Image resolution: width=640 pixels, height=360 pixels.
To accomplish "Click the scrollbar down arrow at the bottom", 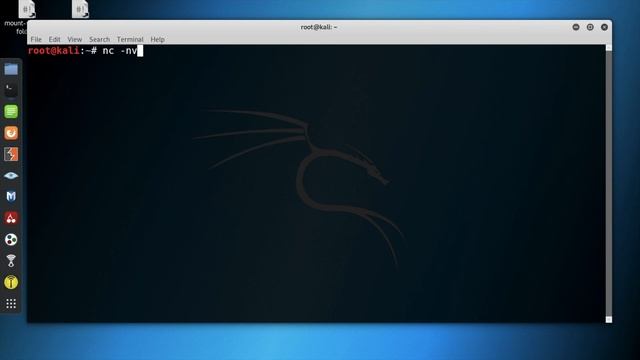I will 609,320.
